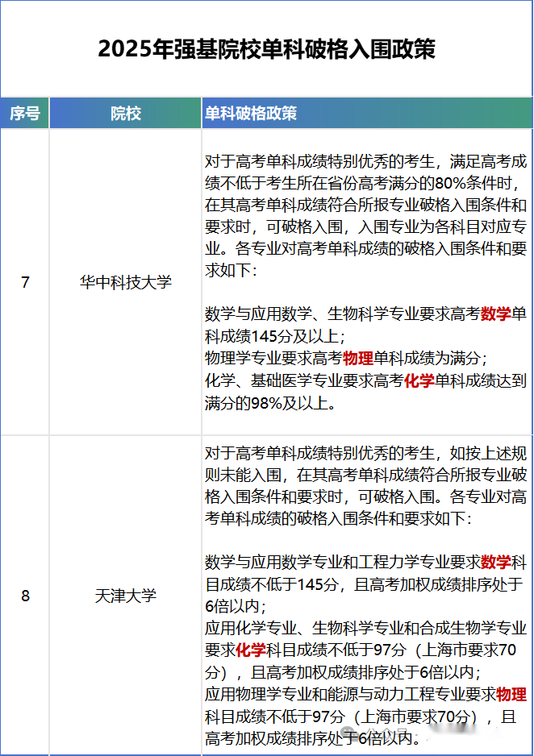Click the line starting 物理学专业要求高考
Viewport: 534px width, 756px height.
click(x=346, y=358)
